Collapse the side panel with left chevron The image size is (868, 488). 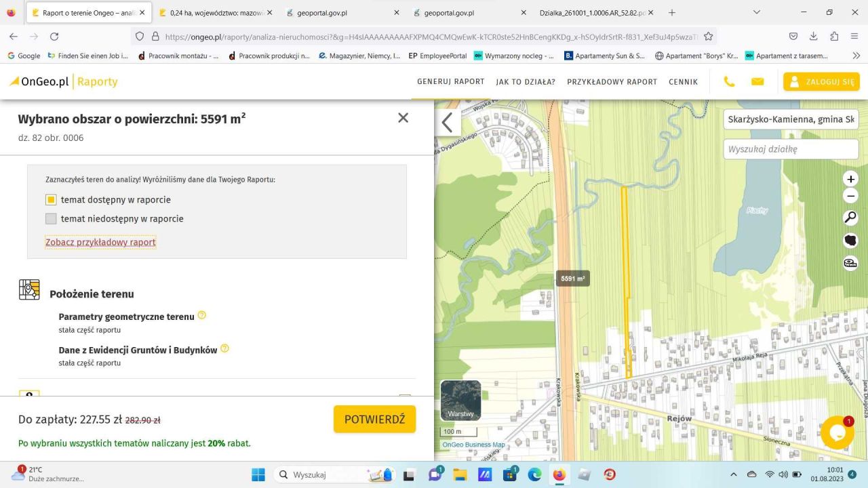pos(448,123)
